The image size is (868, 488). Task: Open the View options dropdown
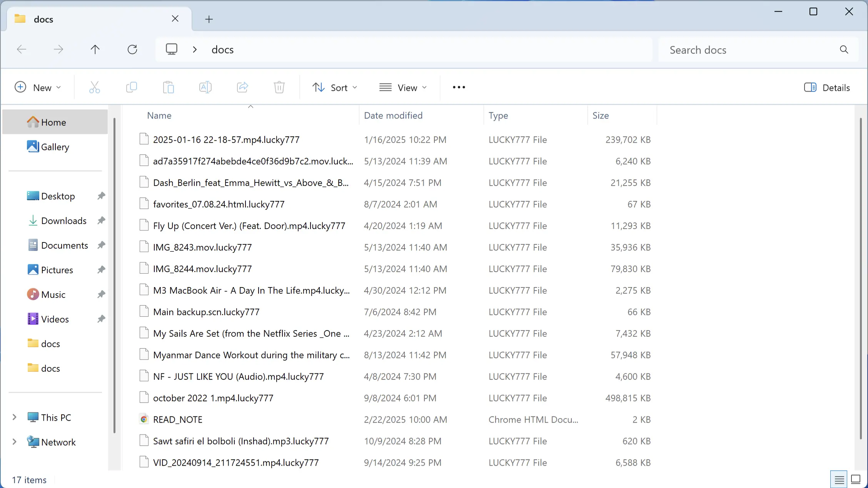tap(403, 87)
